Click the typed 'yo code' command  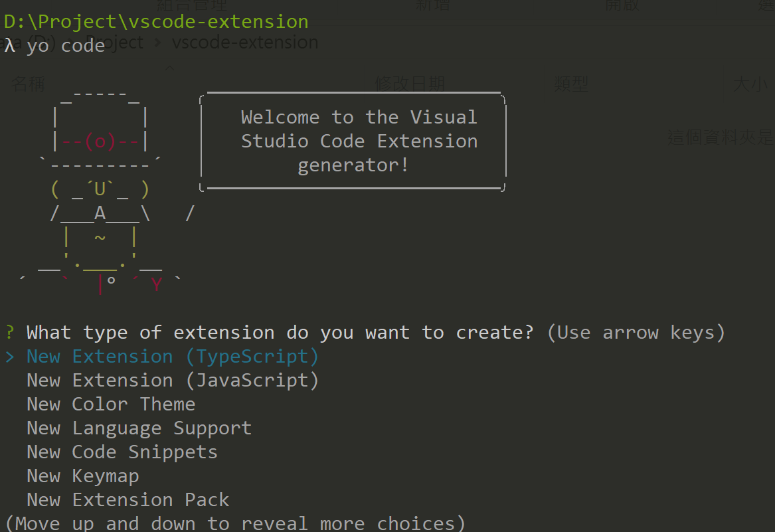66,45
